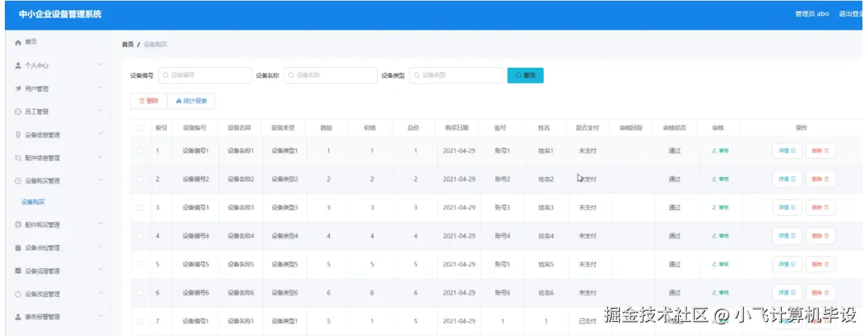Click the bar chart icon on 统计报表
This screenshot has width=868, height=336.
click(x=179, y=101)
